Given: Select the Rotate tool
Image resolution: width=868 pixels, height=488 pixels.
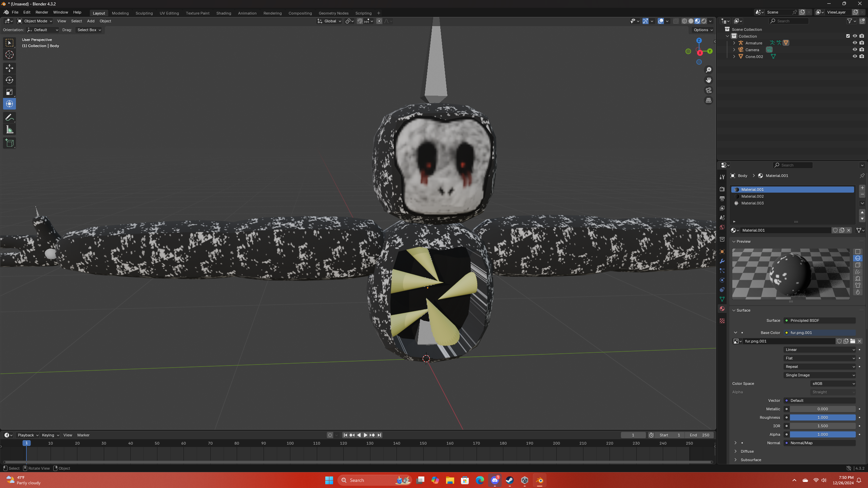Looking at the screenshot, I should (9, 80).
